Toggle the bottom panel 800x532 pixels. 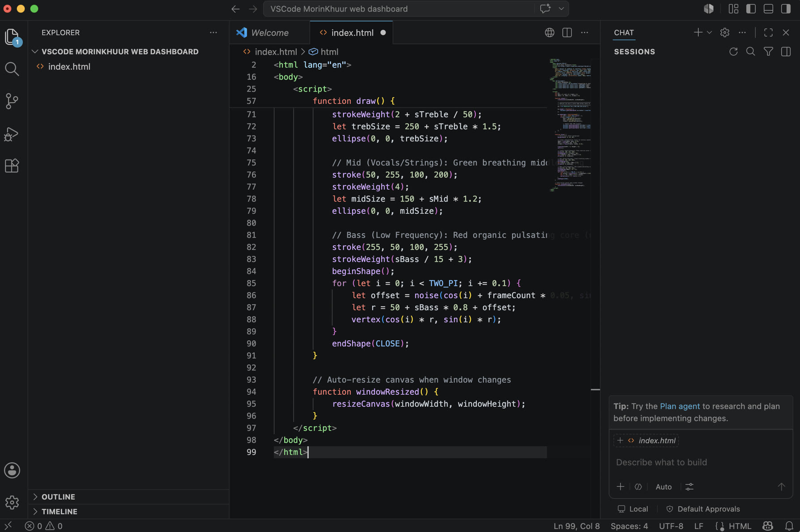pyautogui.click(x=768, y=9)
